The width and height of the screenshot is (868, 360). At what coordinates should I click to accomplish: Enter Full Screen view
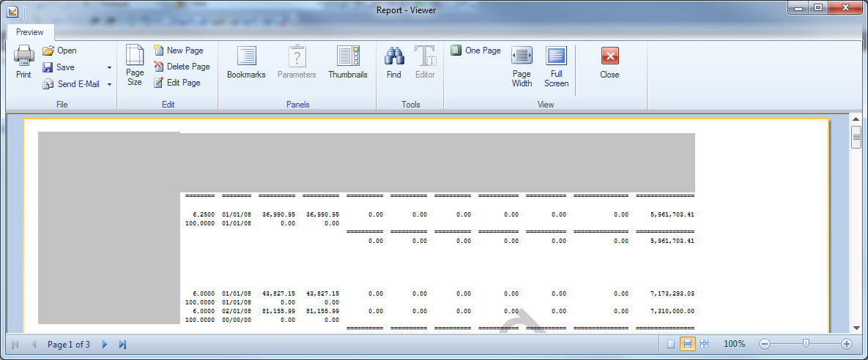(557, 67)
